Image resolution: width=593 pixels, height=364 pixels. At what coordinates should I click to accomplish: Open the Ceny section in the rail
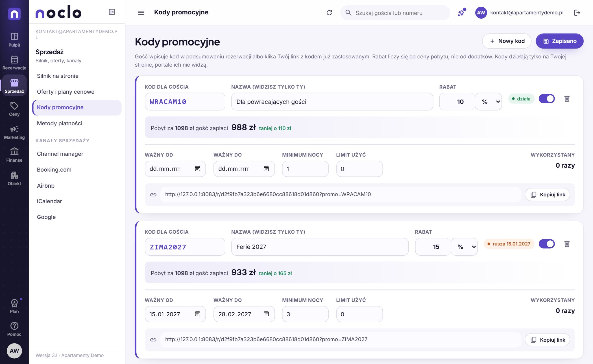tap(14, 109)
